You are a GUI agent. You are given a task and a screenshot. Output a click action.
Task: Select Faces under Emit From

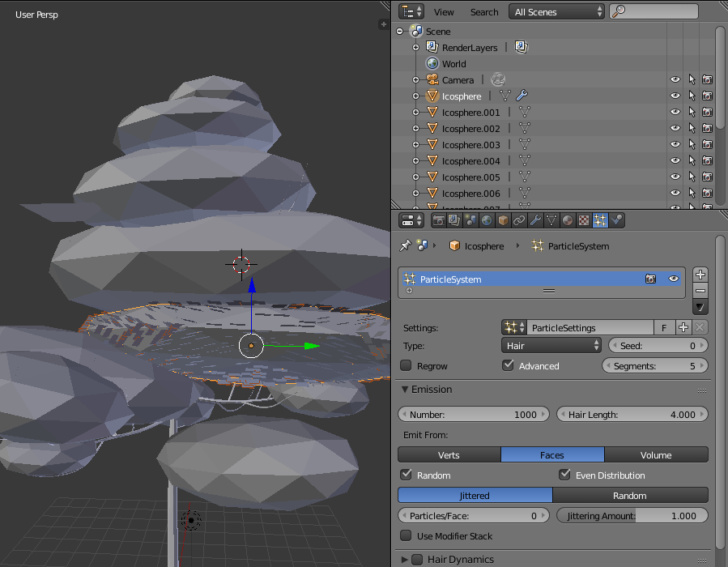coord(552,454)
